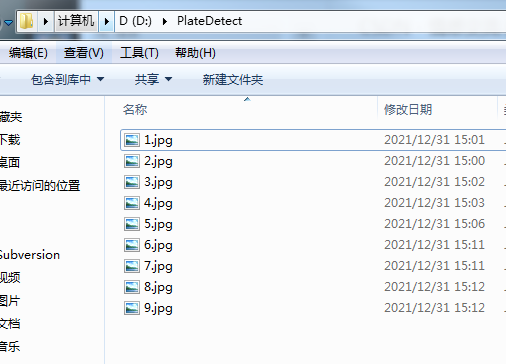506x364 pixels.
Task: Select the file name 9.jpg
Action: (x=158, y=308)
